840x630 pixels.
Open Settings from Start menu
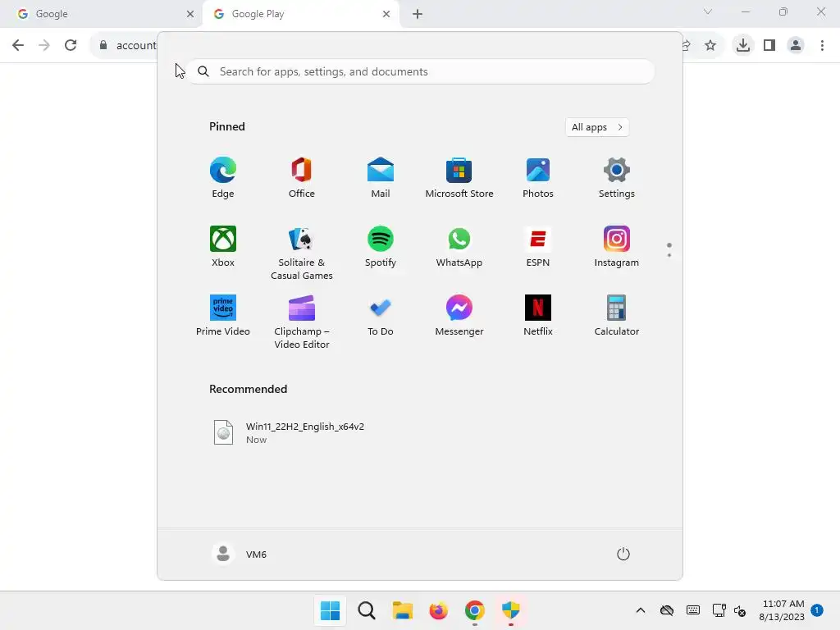(617, 178)
